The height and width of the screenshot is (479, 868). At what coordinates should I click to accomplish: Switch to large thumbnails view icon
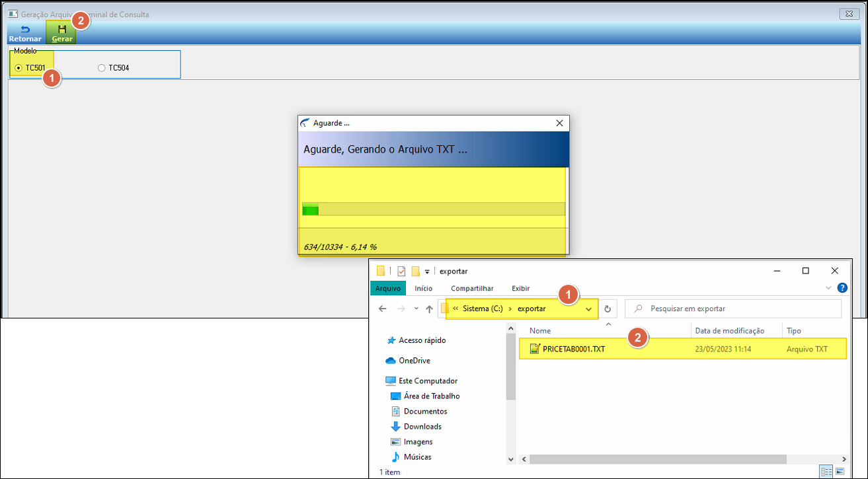pos(840,472)
